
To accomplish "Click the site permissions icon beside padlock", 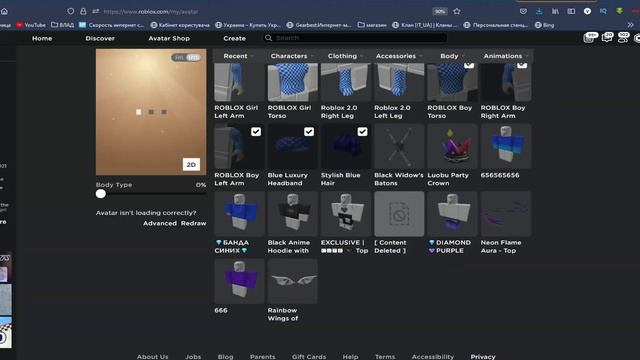I will coord(96,11).
